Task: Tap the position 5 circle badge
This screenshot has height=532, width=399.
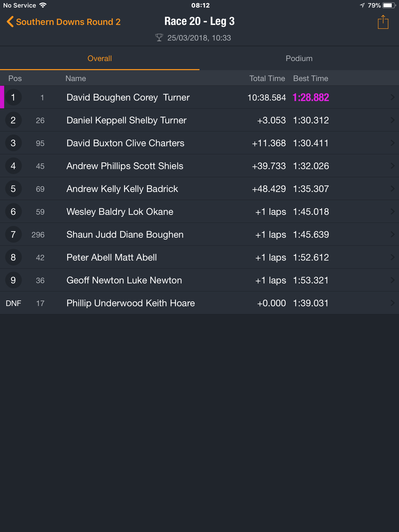Action: click(13, 189)
